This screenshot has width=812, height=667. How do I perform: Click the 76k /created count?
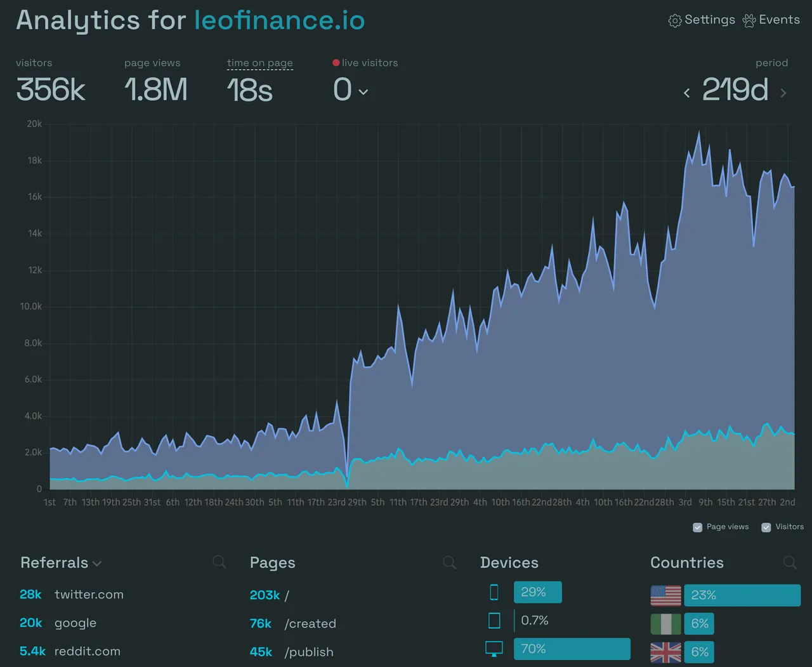pos(261,624)
